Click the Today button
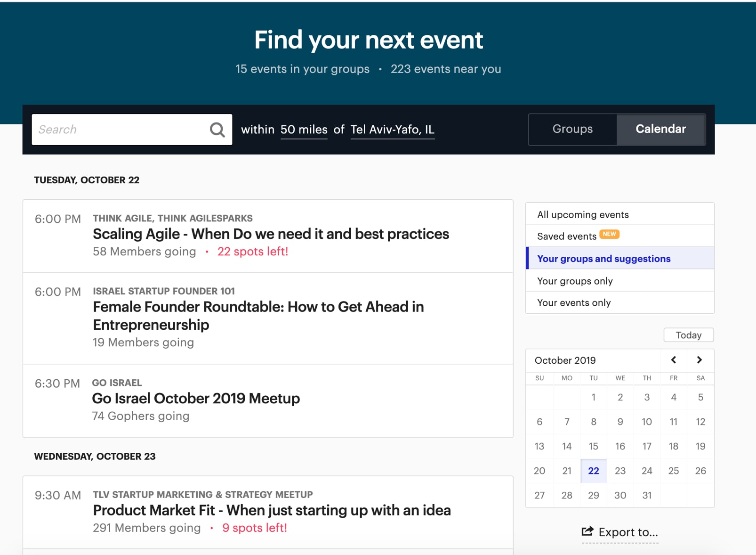 point(689,335)
